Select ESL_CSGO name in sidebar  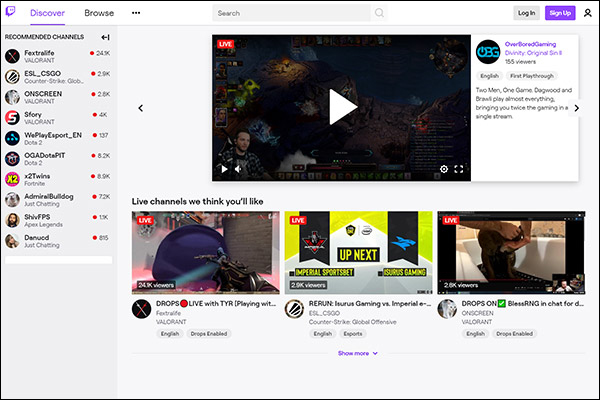(x=42, y=73)
